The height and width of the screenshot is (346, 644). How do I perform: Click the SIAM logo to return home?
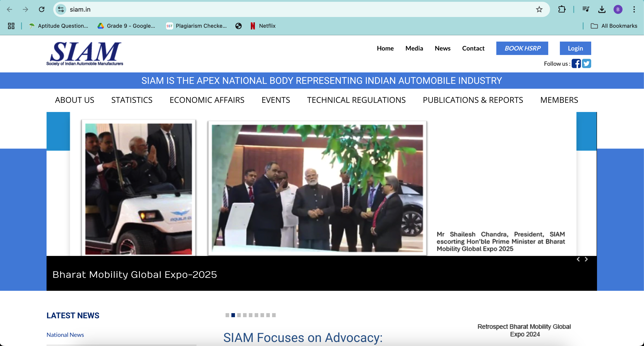click(x=85, y=53)
